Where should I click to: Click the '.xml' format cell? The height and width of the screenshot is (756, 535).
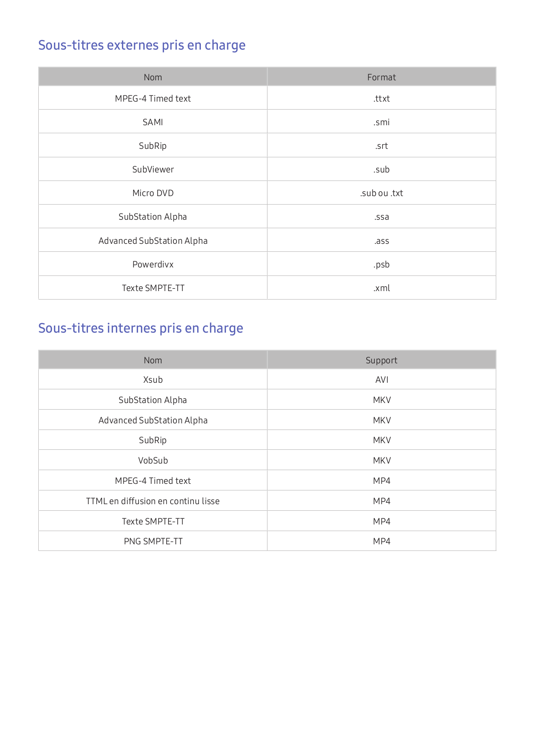click(381, 288)
